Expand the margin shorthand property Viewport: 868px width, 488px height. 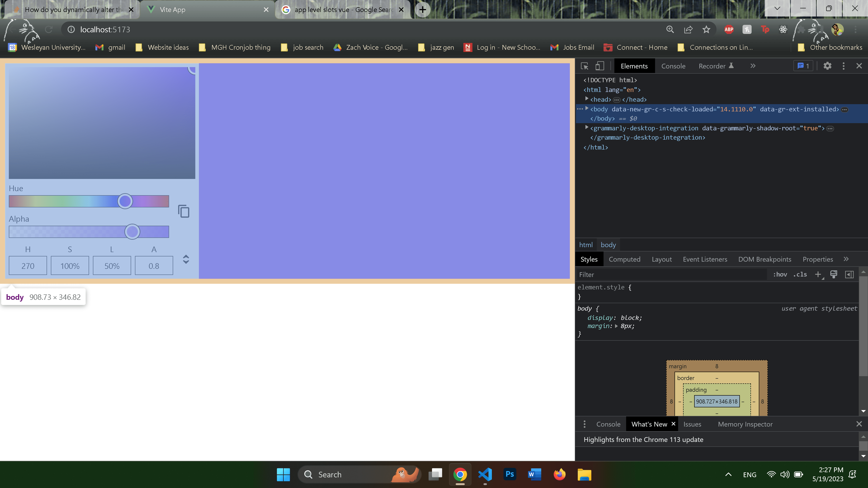616,326
